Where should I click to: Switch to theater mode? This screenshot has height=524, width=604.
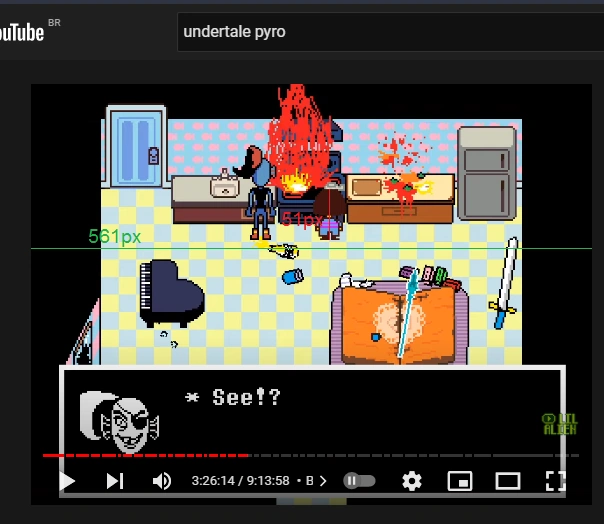pos(508,481)
